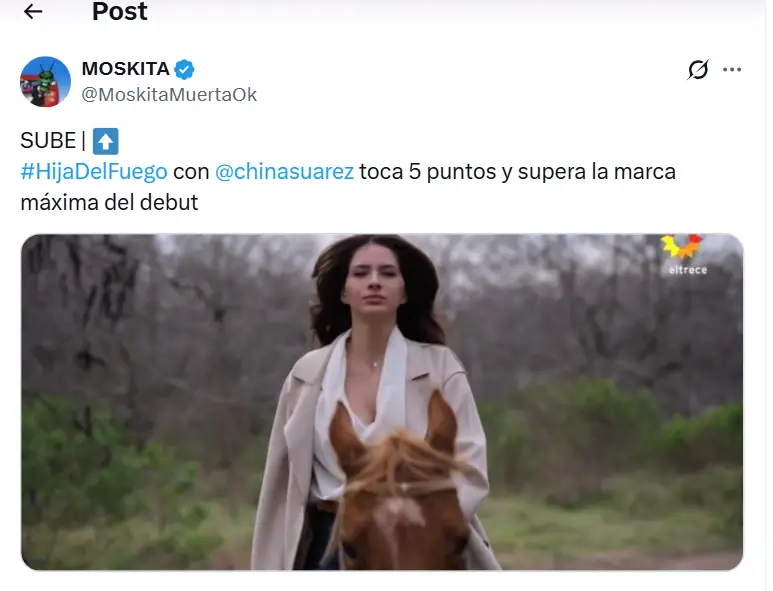Open the #HijaDelFuego hashtag
The height and width of the screenshot is (591, 773).
pyautogui.click(x=94, y=172)
